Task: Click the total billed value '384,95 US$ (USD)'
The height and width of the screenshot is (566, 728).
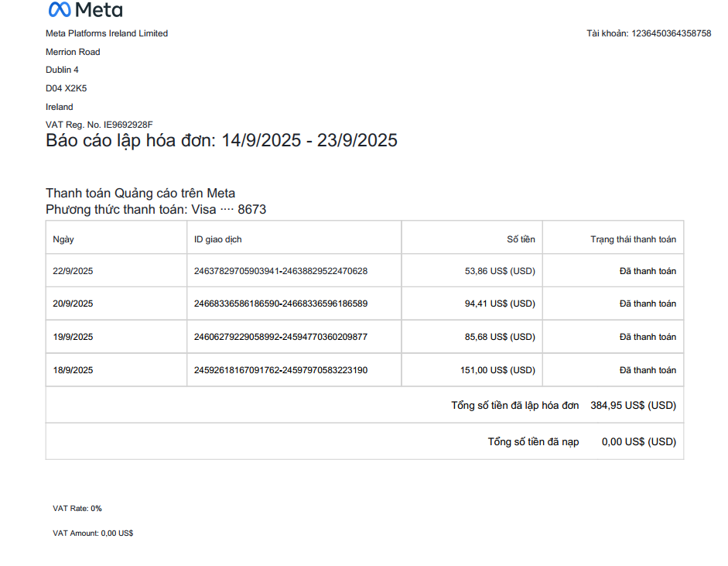Action: pyautogui.click(x=634, y=405)
